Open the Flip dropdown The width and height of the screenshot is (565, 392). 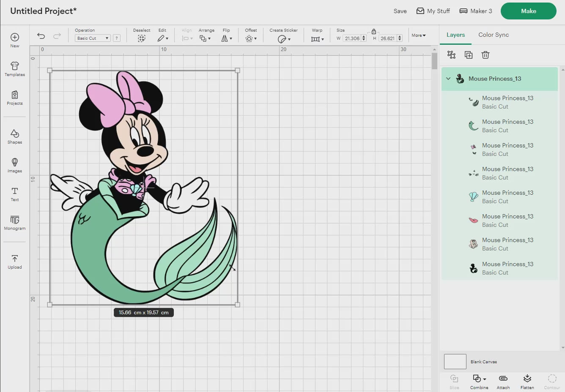tap(227, 38)
